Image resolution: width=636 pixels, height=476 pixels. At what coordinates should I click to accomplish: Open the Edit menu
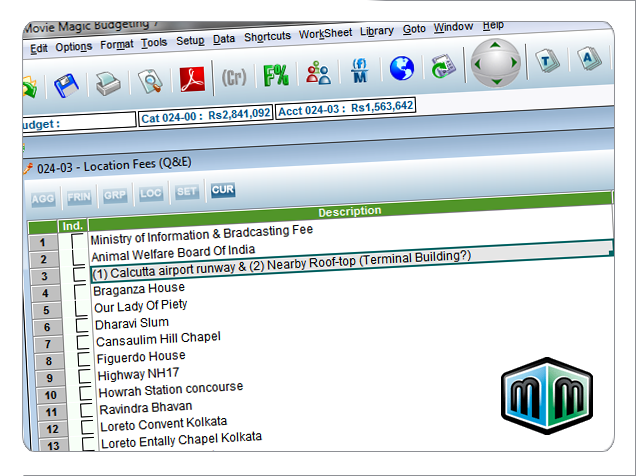coord(39,49)
